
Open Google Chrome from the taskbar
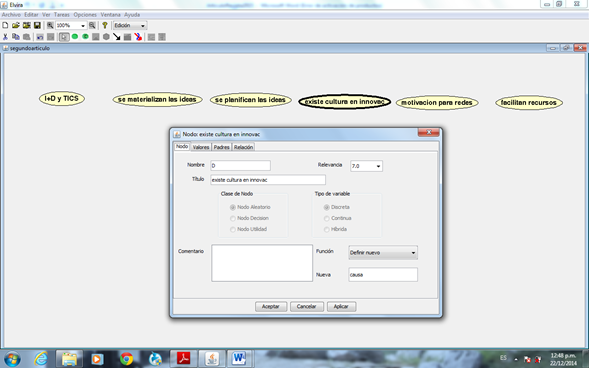[x=126, y=359]
